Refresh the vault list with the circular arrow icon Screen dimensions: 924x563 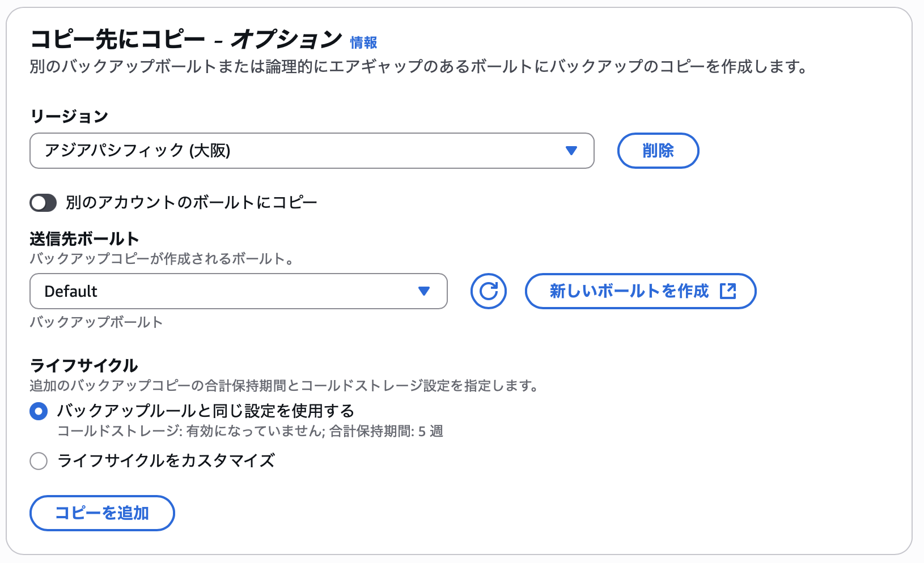click(489, 291)
